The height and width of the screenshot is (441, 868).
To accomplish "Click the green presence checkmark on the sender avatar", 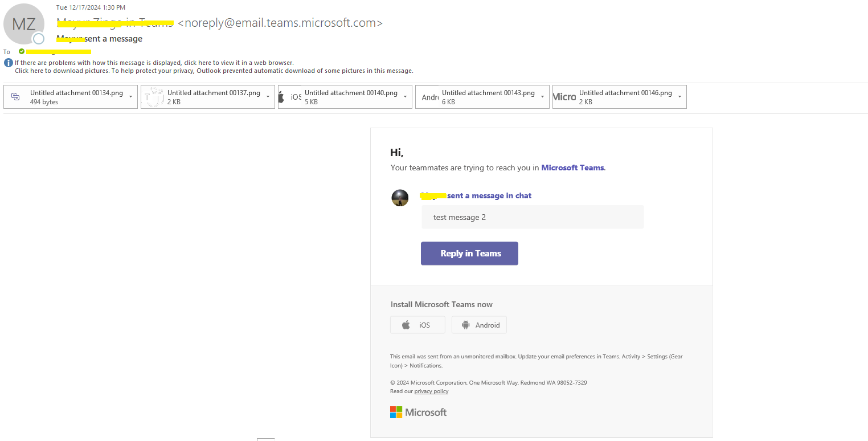I will 22,51.
